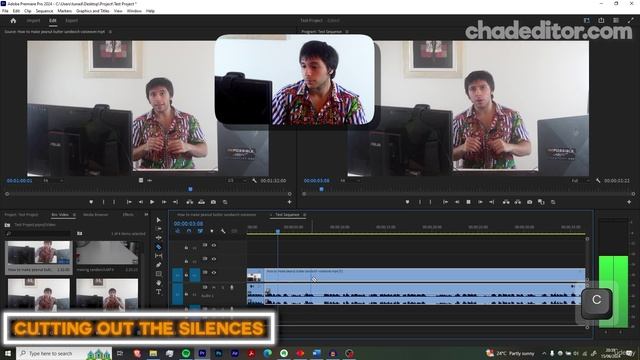Select the Track Select Forward tool
The width and height of the screenshot is (640, 360).
(x=158, y=229)
